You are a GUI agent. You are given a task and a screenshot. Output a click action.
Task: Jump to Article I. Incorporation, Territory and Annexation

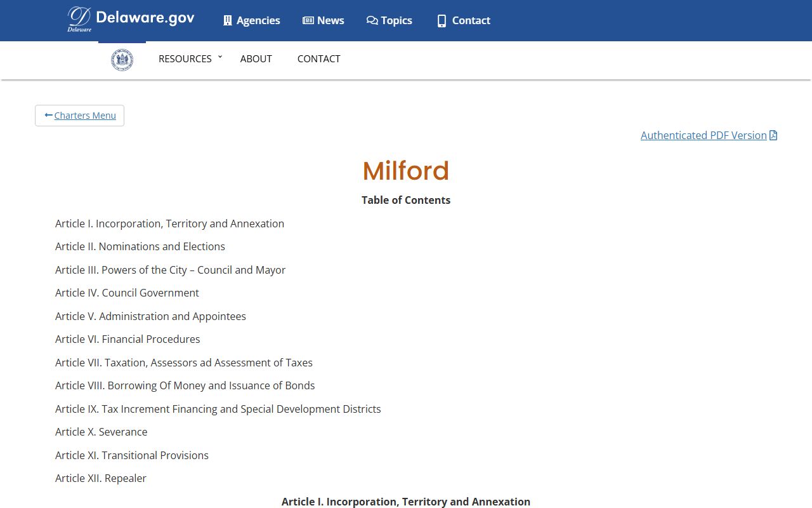(x=169, y=224)
